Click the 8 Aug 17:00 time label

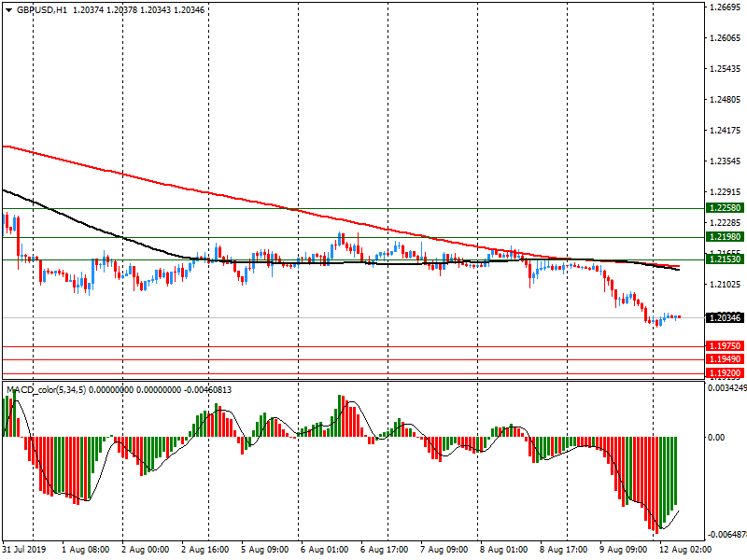click(x=564, y=550)
